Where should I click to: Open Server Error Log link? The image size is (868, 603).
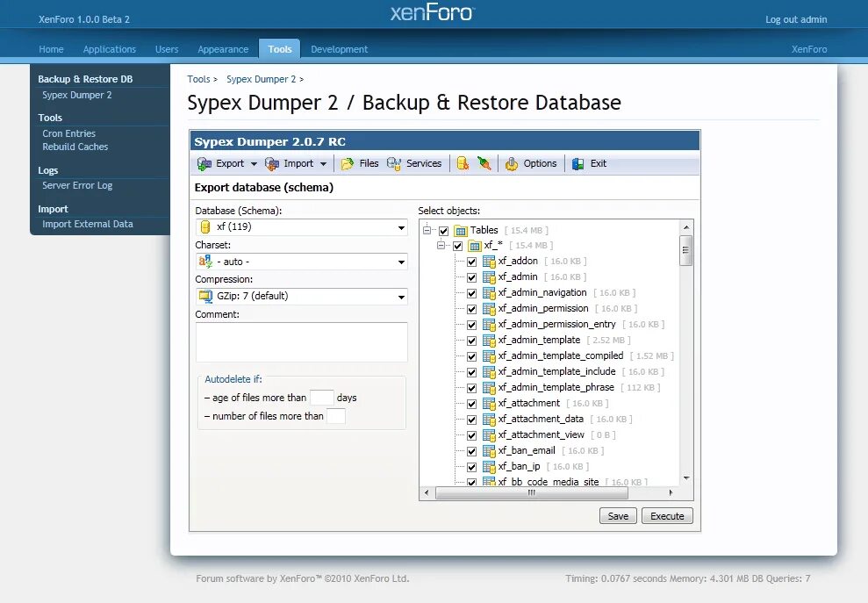[77, 185]
